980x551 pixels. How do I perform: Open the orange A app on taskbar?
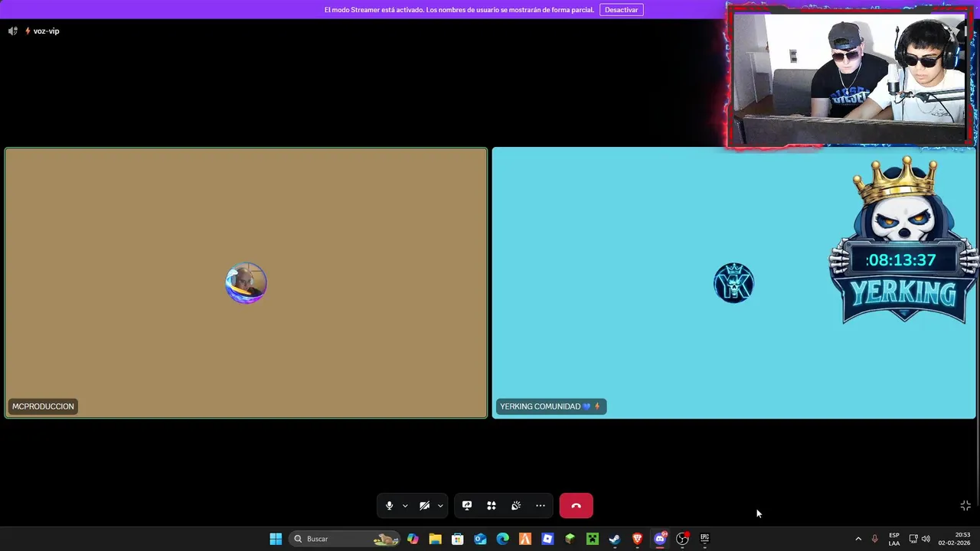pos(524,539)
